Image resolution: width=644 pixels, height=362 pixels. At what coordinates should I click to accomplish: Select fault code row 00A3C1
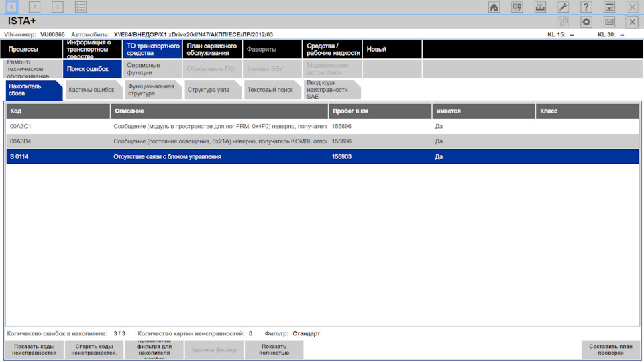click(323, 127)
